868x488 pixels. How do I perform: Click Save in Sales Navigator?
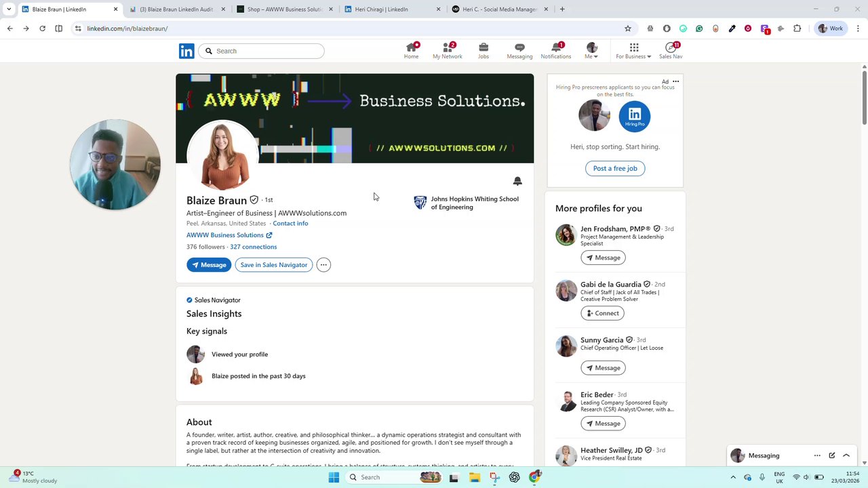click(x=273, y=265)
